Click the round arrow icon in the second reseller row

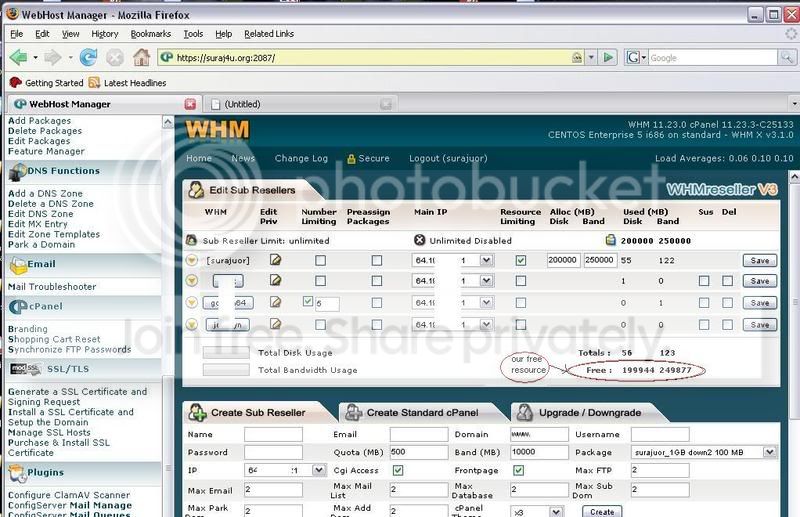pos(191,280)
